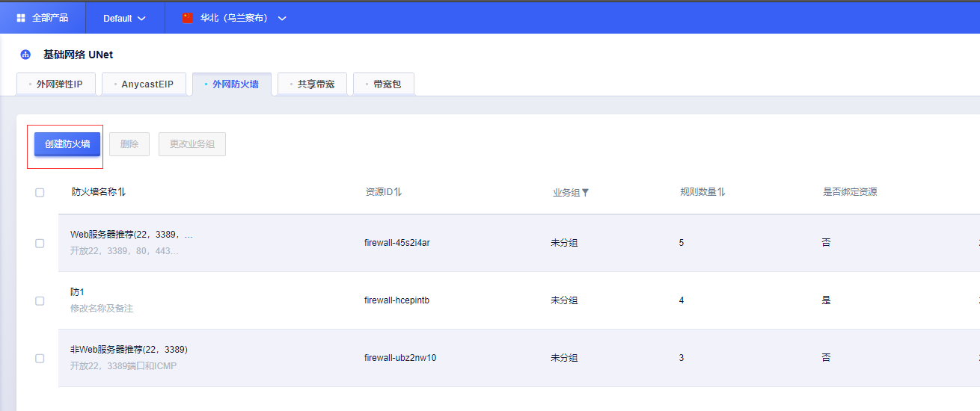Open the 全部产品 menu label

50,18
